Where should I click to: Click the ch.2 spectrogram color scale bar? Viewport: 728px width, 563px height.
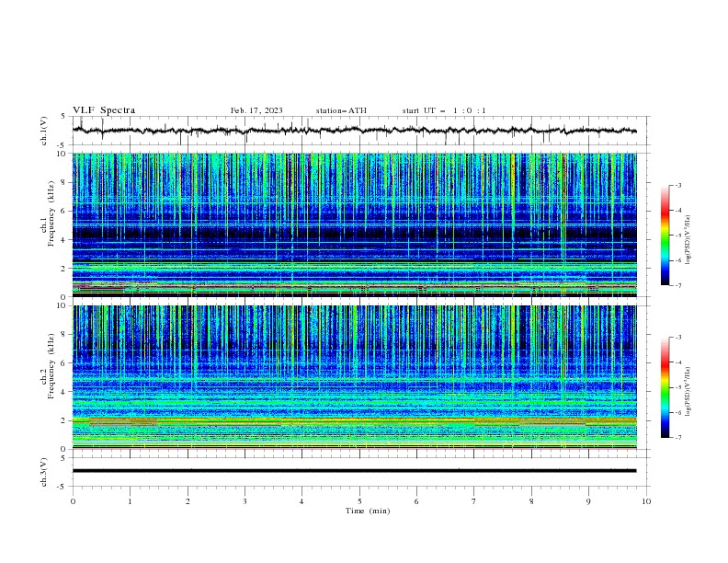pyautogui.click(x=665, y=387)
